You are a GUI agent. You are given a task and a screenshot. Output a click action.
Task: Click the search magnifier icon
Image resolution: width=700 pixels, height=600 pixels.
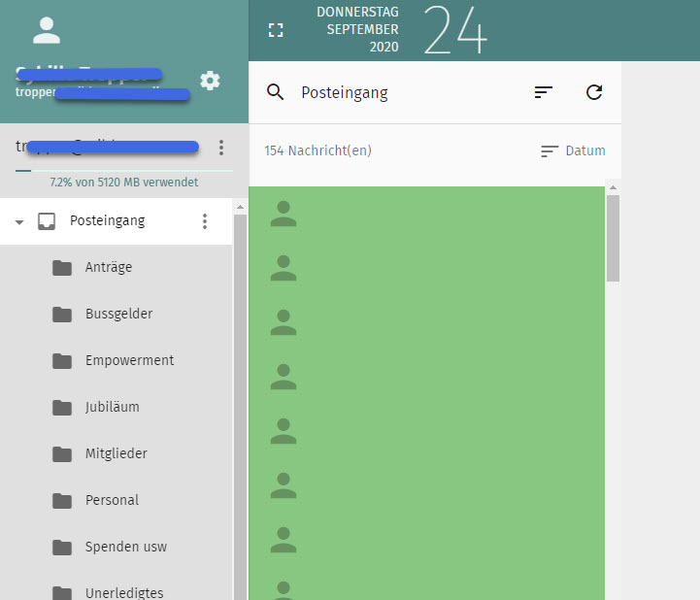pos(276,92)
